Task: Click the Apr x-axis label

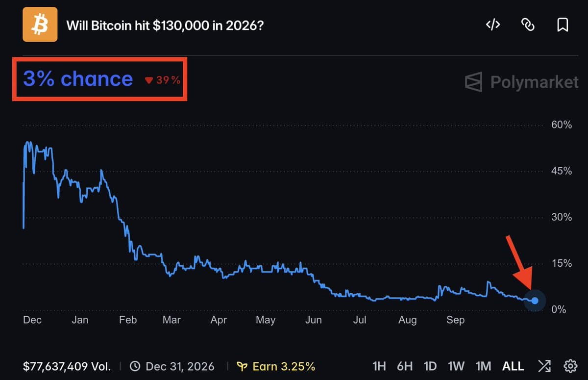Action: [219, 320]
